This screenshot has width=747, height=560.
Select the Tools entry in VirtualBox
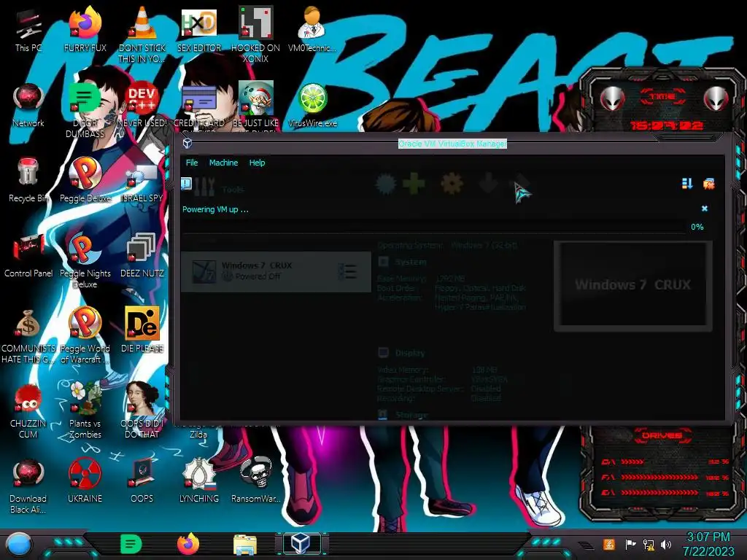[220, 188]
